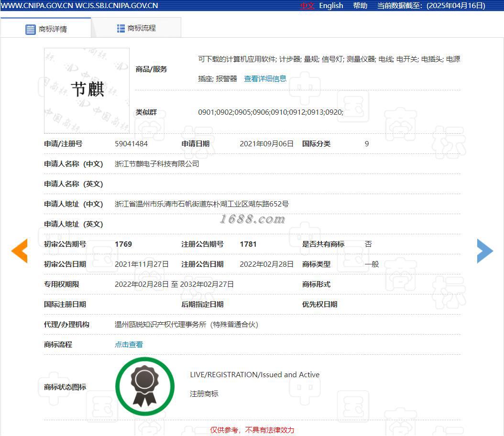Click the 节麒 trademark image
The width and height of the screenshot is (504, 436).
(87, 91)
